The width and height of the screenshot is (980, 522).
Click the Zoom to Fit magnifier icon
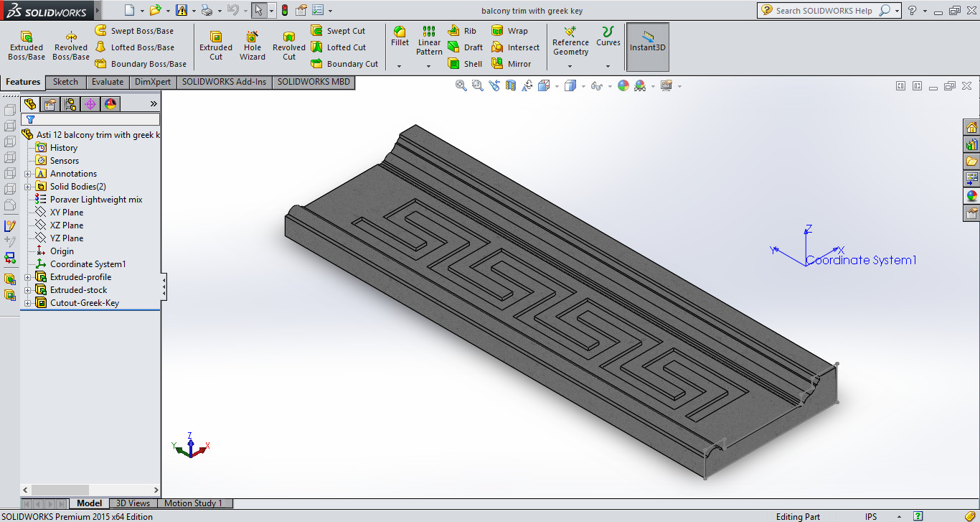tap(461, 85)
